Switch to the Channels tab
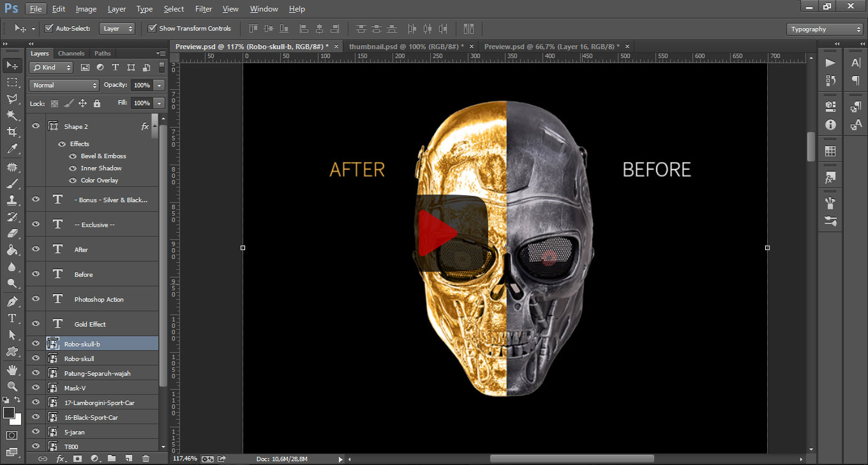Viewport: 868px width, 465px height. click(x=71, y=54)
